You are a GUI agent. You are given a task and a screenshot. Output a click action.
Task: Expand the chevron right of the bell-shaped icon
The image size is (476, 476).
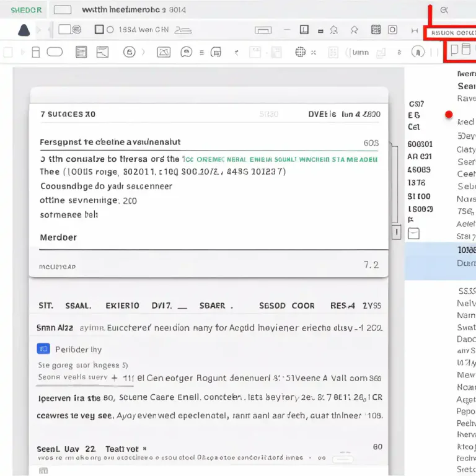(38, 30)
